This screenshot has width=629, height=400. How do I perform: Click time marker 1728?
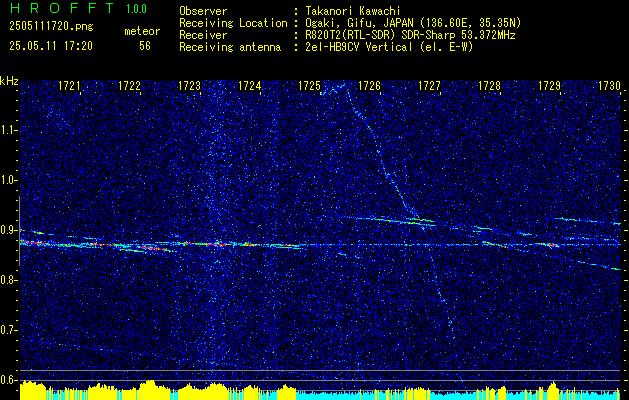pyautogui.click(x=490, y=85)
